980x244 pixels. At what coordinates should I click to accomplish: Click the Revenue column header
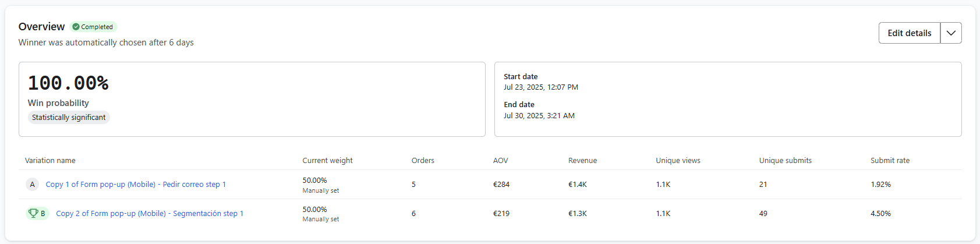pyautogui.click(x=582, y=161)
